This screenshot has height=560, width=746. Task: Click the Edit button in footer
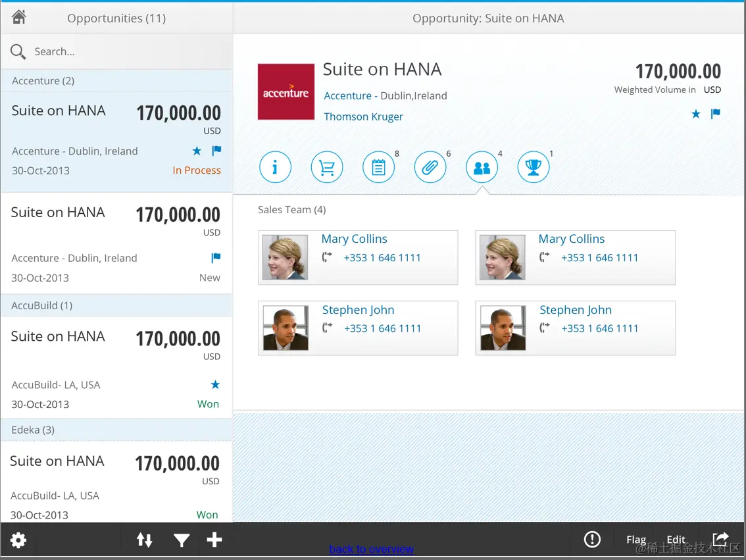click(x=676, y=540)
